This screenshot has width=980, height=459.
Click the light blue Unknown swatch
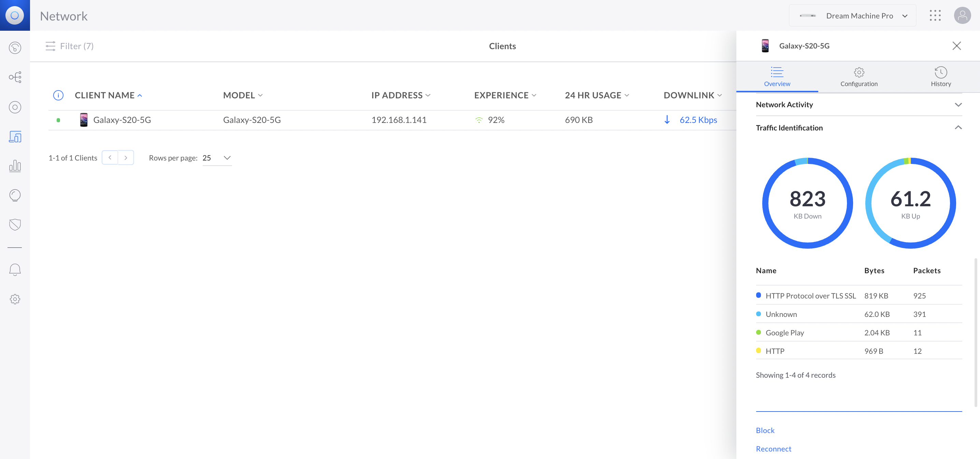tap(758, 314)
